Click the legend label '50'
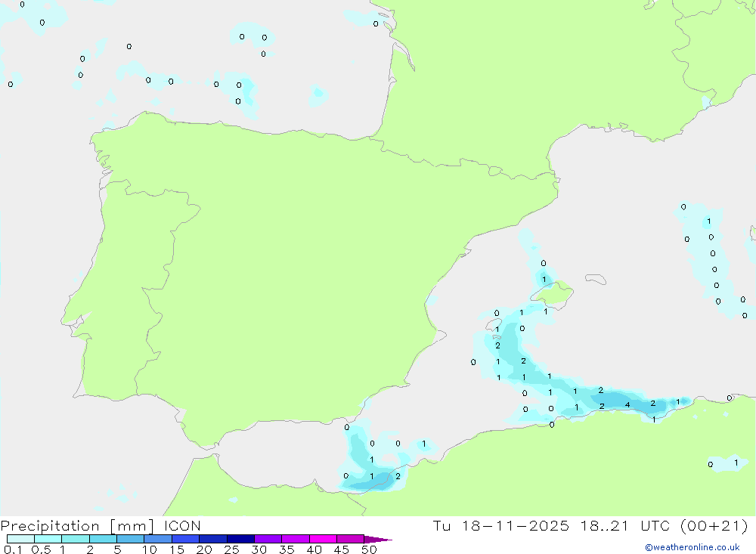 pos(369,549)
